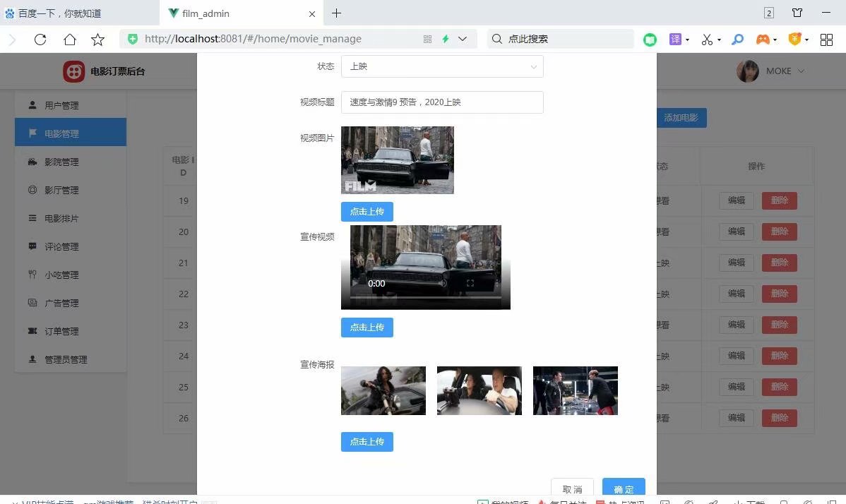This screenshot has height=504, width=846.
Task: Open 订单管理 in the sidebar
Action: pos(71,331)
